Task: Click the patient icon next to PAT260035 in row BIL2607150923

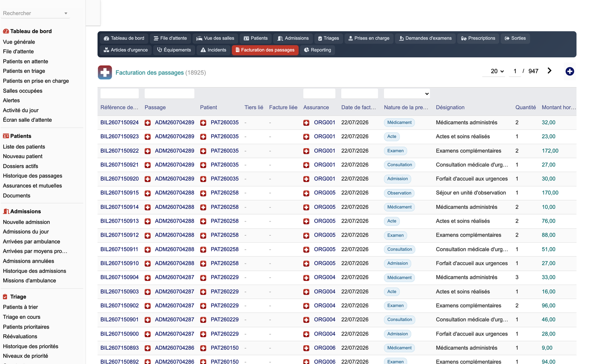Action: (203, 137)
